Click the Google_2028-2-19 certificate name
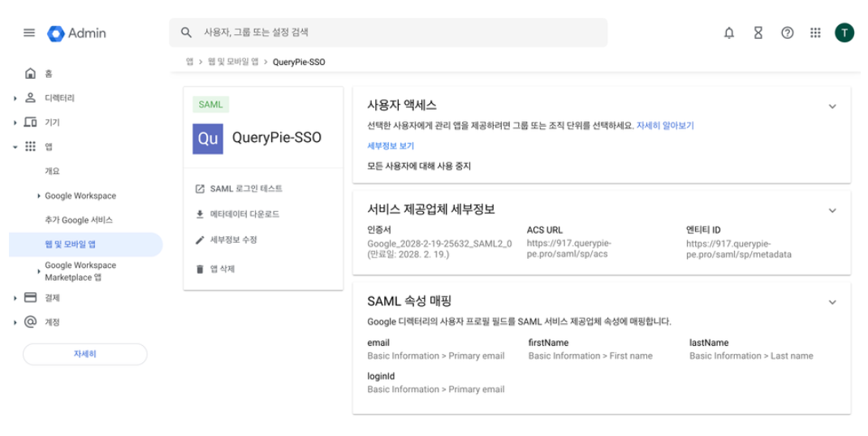Screen dimensions: 868x436 439,244
